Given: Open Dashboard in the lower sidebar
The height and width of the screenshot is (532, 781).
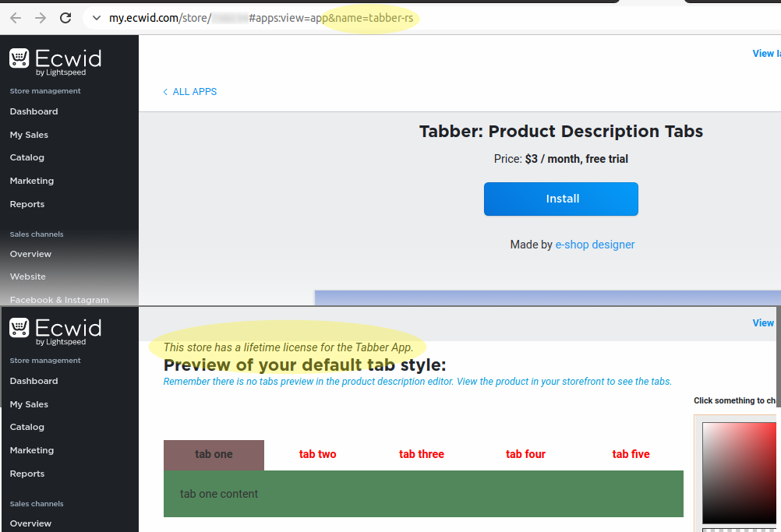Looking at the screenshot, I should coord(34,381).
